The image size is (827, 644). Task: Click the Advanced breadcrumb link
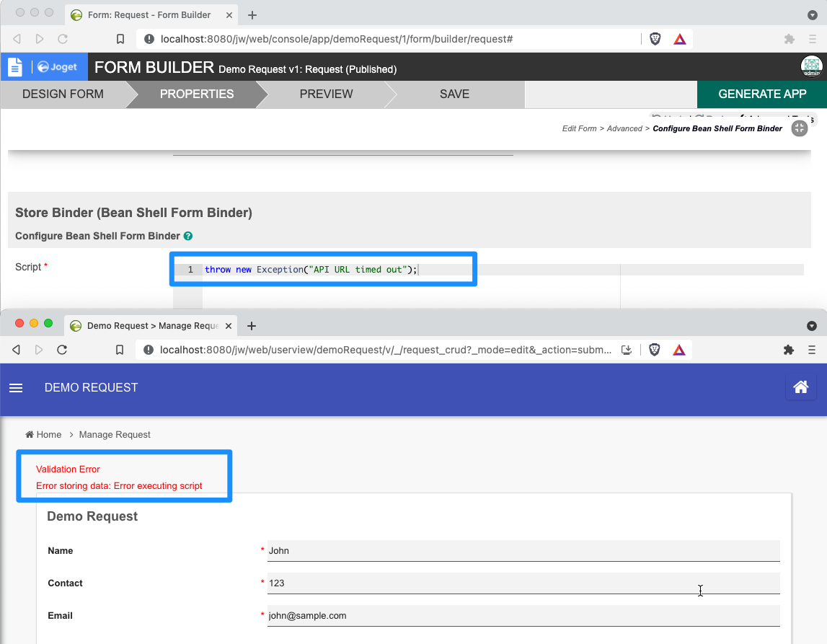624,129
